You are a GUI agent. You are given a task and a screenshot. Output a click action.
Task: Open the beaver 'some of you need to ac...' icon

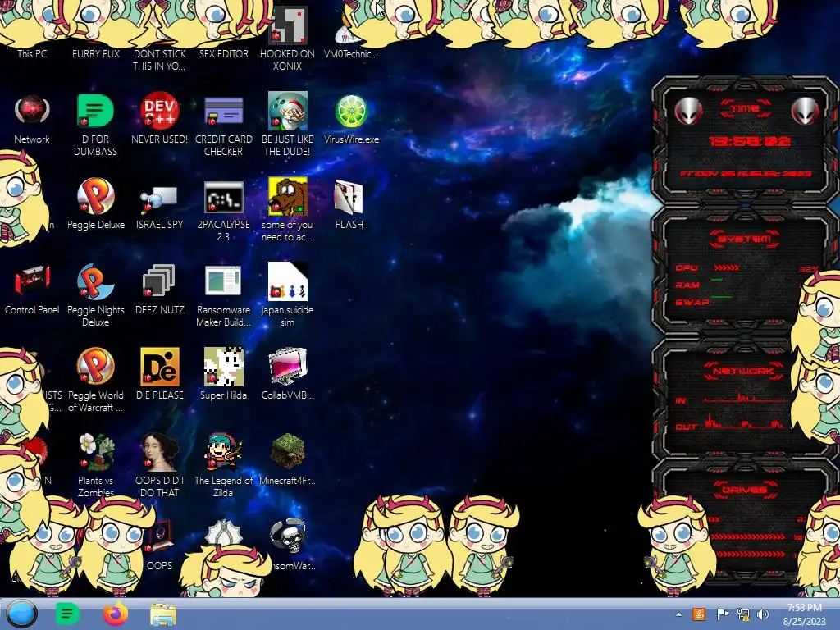pyautogui.click(x=288, y=197)
